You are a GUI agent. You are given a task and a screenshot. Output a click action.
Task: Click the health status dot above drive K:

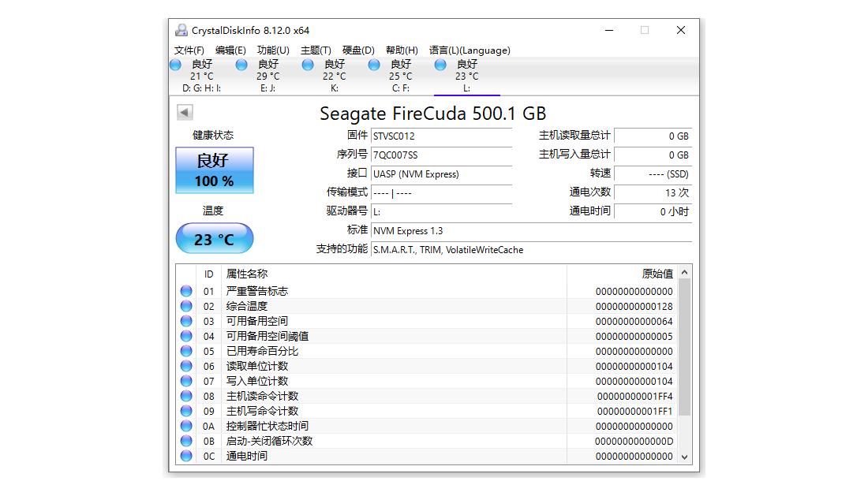click(308, 65)
